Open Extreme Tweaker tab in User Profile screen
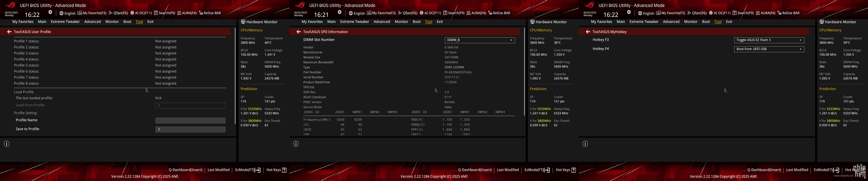Screen dimensions: 868x181 coord(65,22)
